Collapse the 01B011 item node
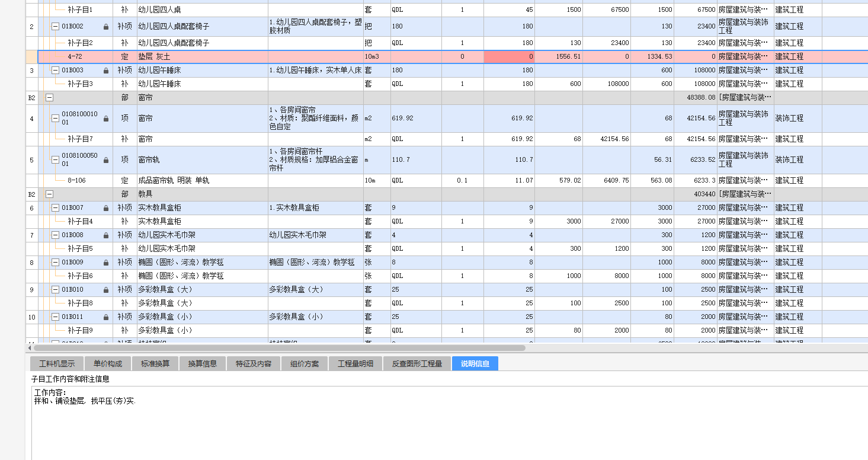 pyautogui.click(x=55, y=317)
